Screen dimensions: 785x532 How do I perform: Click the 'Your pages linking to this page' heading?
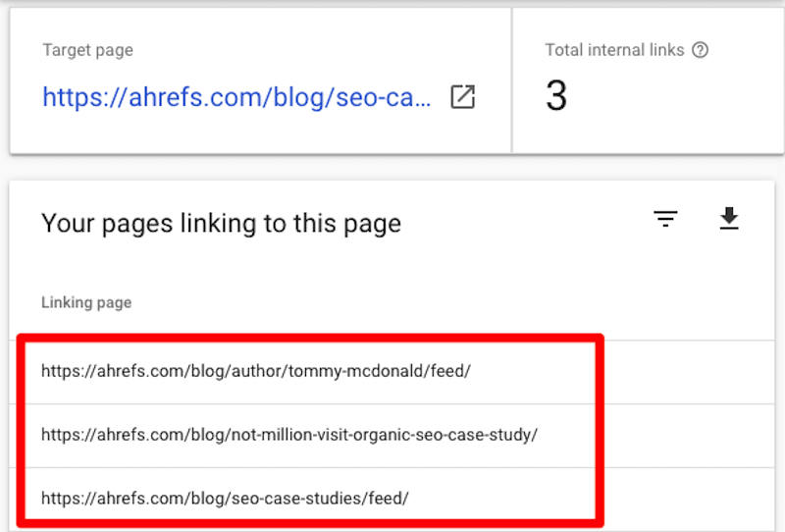(222, 224)
